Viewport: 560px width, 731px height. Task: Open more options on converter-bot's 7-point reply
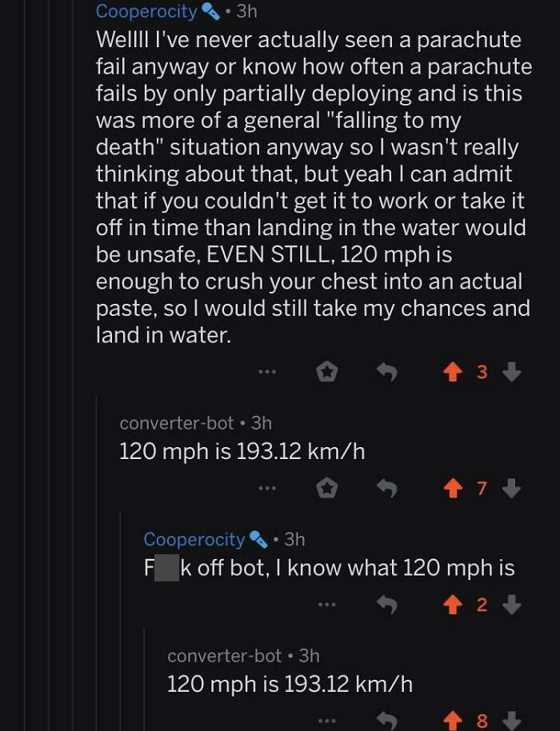point(266,489)
